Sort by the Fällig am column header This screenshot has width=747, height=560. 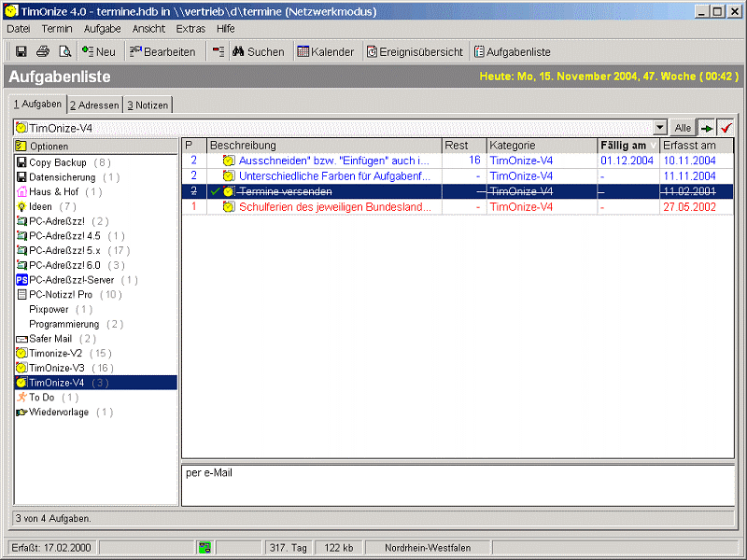628,146
